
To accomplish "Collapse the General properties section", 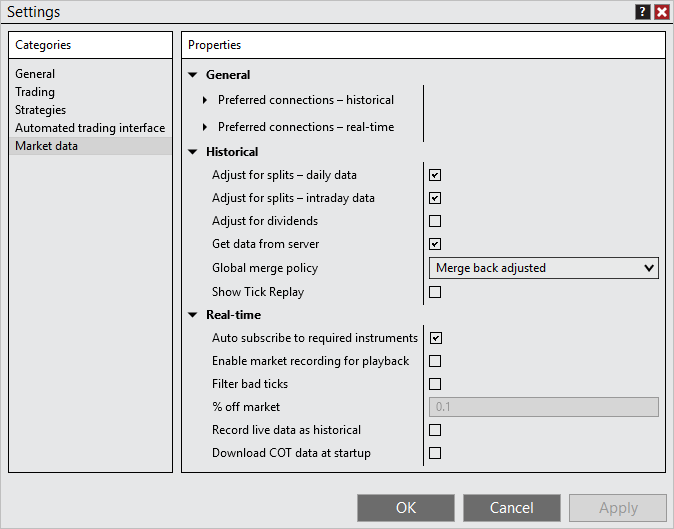I will [193, 75].
